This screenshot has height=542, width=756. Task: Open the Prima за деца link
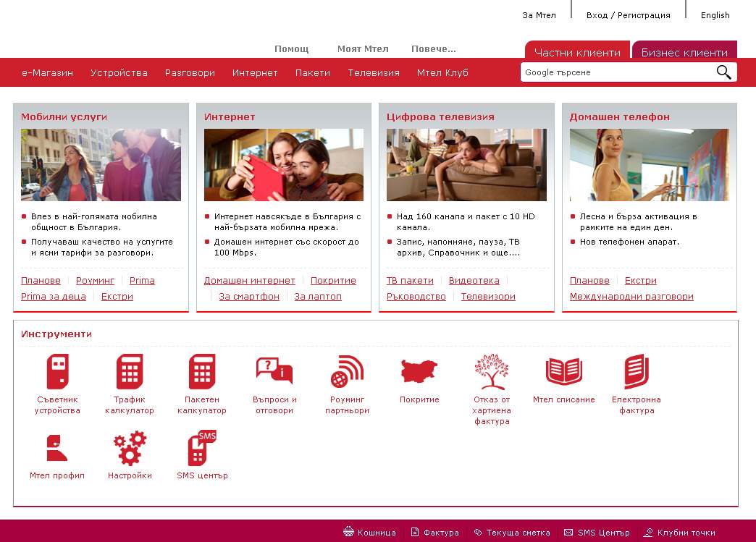(x=54, y=296)
